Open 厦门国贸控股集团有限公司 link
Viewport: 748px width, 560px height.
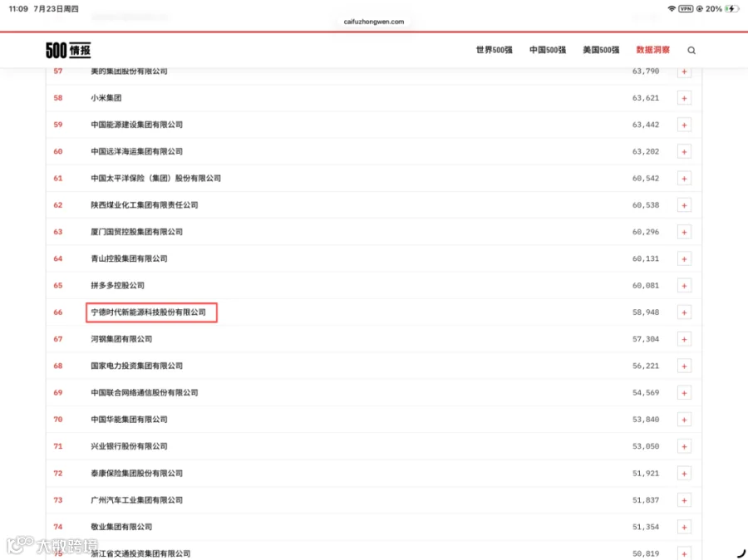[136, 231]
